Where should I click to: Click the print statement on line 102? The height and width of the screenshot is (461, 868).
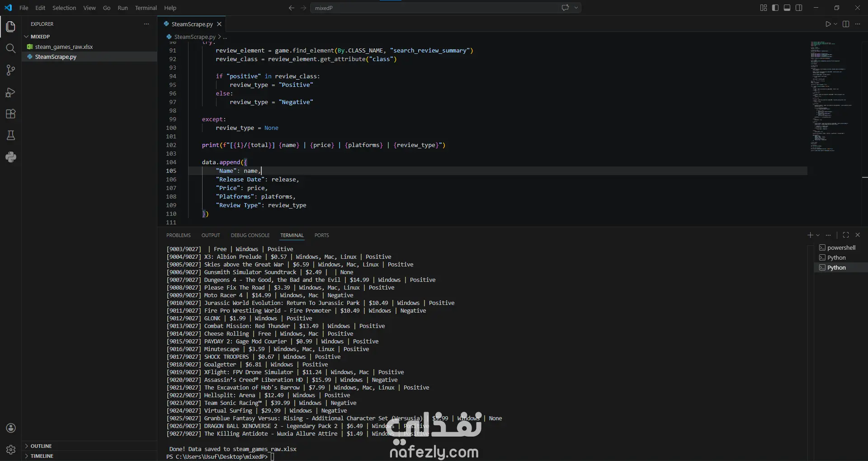(324, 145)
